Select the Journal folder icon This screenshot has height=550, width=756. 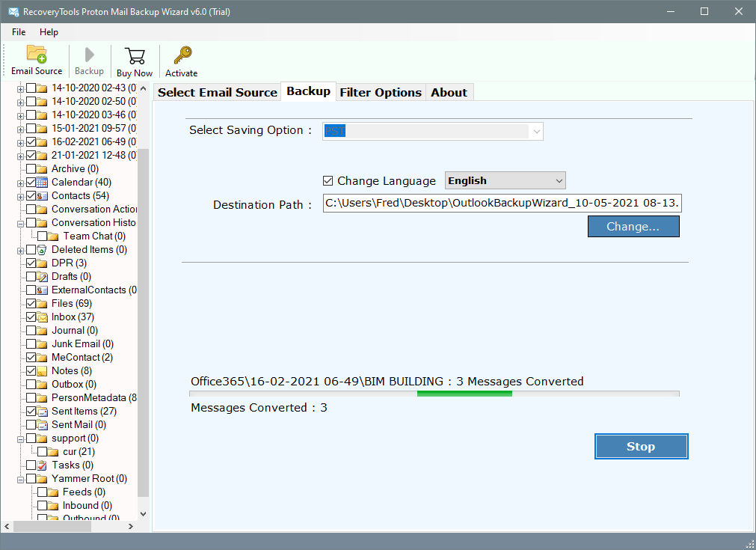(x=42, y=331)
